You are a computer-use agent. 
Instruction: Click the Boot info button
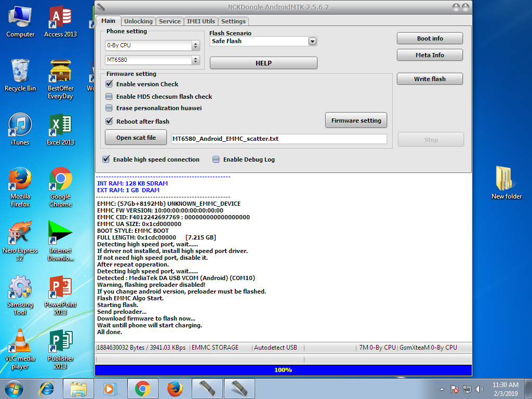coord(430,38)
